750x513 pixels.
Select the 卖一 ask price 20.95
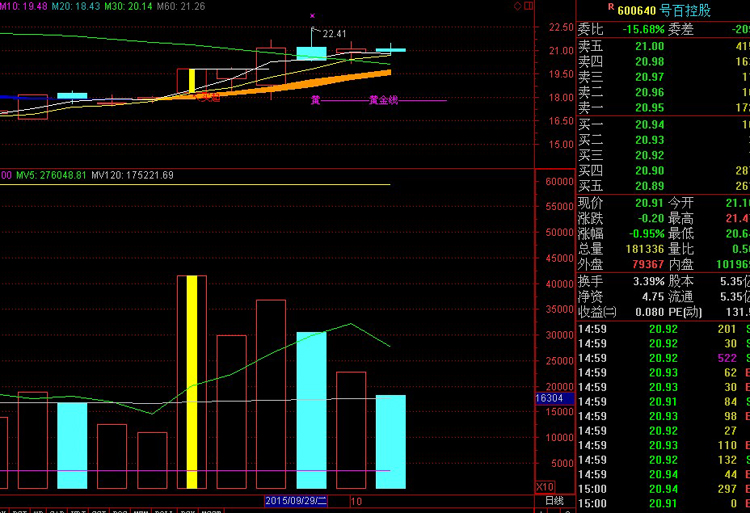pyautogui.click(x=649, y=107)
